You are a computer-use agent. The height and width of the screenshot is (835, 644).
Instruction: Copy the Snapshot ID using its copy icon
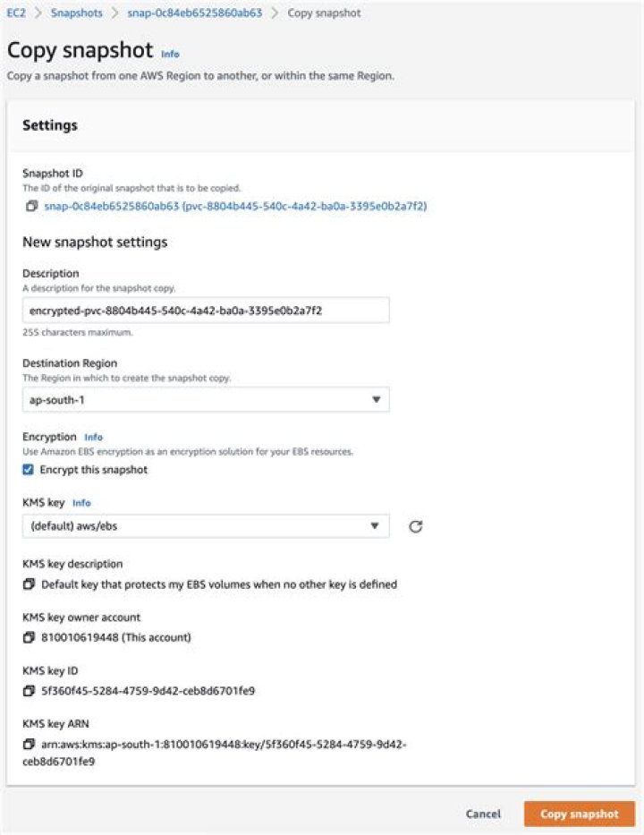click(x=31, y=207)
